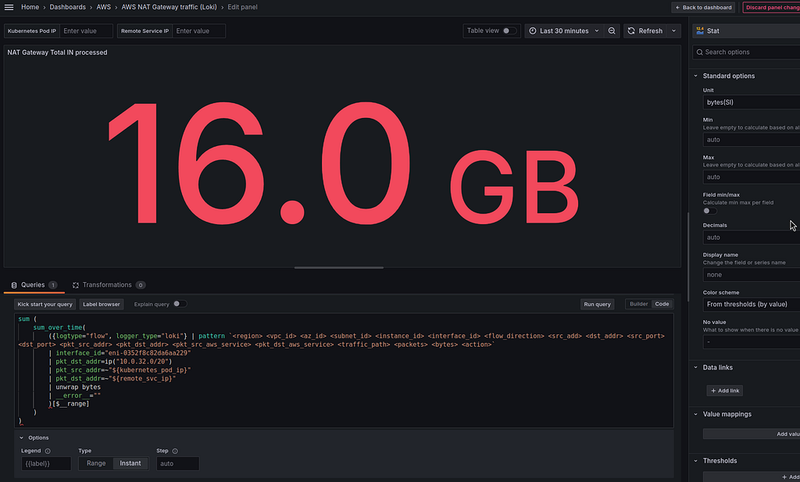Click the options pane scrollbar
The height and width of the screenshot is (482, 800).
point(688,256)
